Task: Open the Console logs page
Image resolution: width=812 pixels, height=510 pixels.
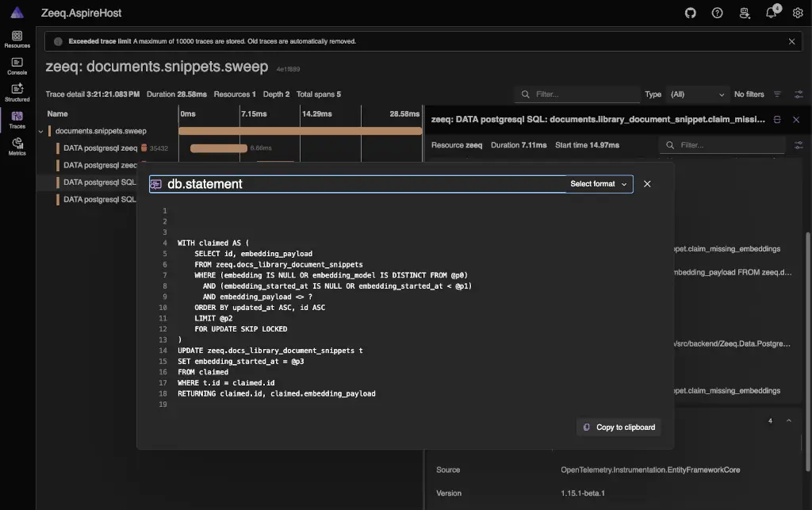Action: pyautogui.click(x=17, y=67)
